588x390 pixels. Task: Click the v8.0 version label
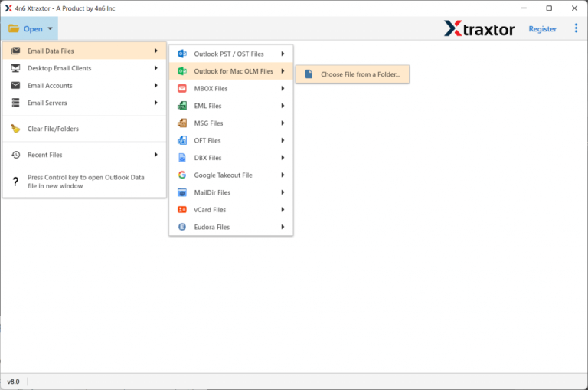[13, 382]
